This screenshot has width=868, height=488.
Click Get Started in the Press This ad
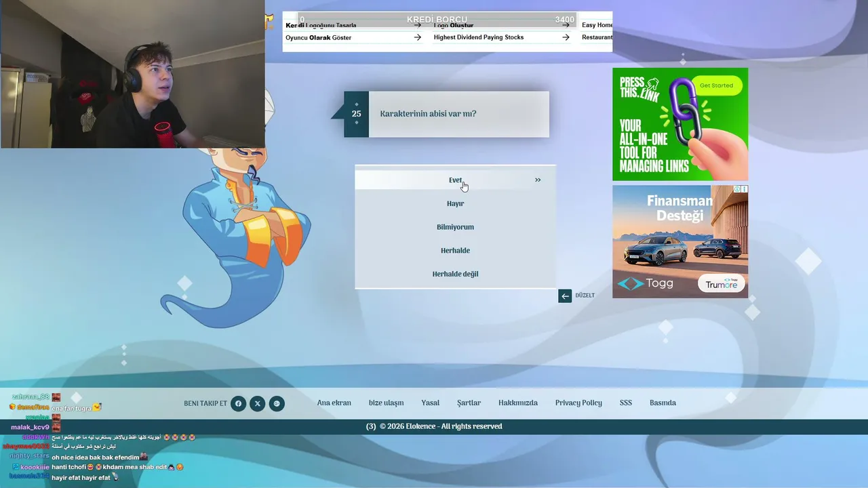click(717, 85)
